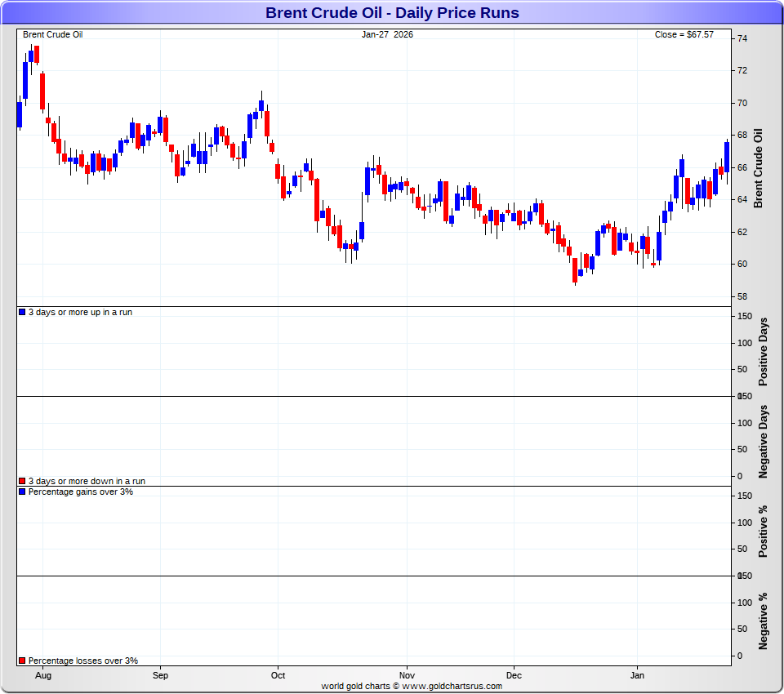Viewport: 784px width, 694px height.
Task: Select the Oct label on the time axis
Action: (x=278, y=676)
